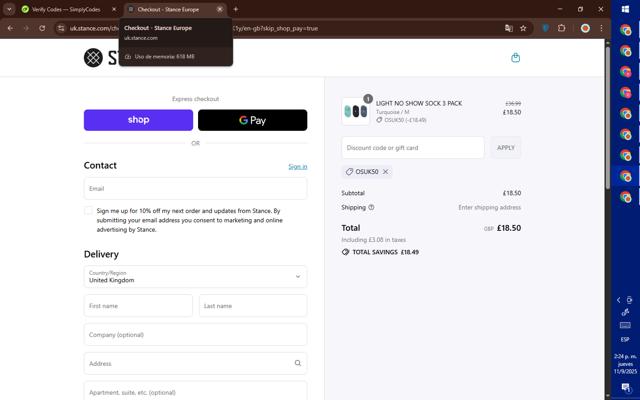Viewport: 640px width, 400px height.
Task: Check the sign me up for 10% off box
Action: 88,211
